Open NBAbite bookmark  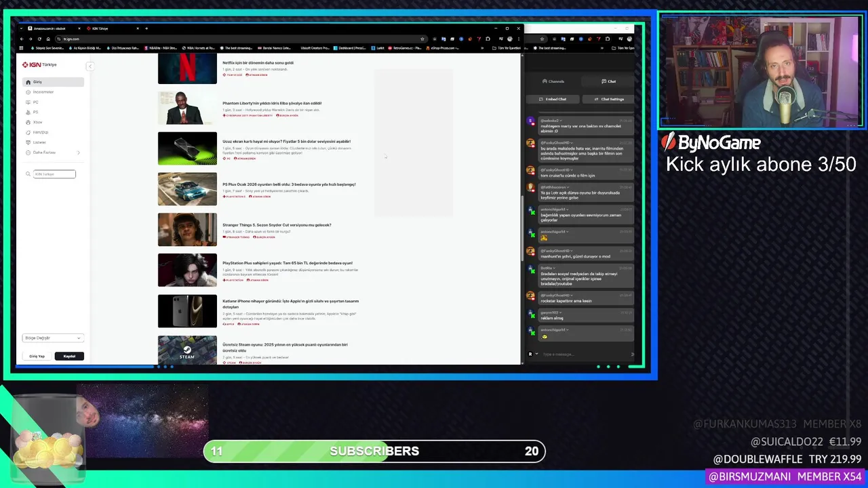click(x=161, y=48)
